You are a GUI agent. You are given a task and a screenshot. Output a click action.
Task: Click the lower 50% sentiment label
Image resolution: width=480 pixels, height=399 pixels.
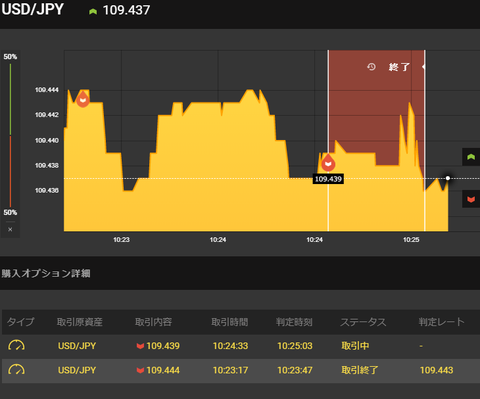pos(10,212)
